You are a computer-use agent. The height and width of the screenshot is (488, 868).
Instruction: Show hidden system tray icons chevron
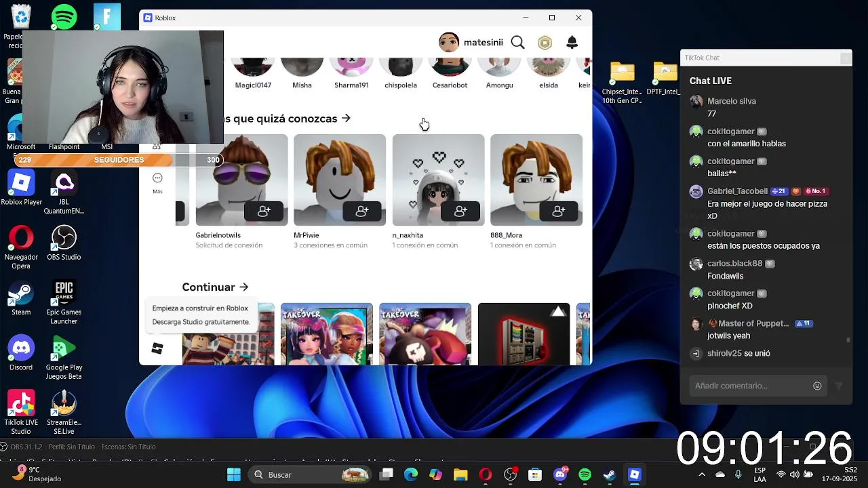(x=702, y=474)
